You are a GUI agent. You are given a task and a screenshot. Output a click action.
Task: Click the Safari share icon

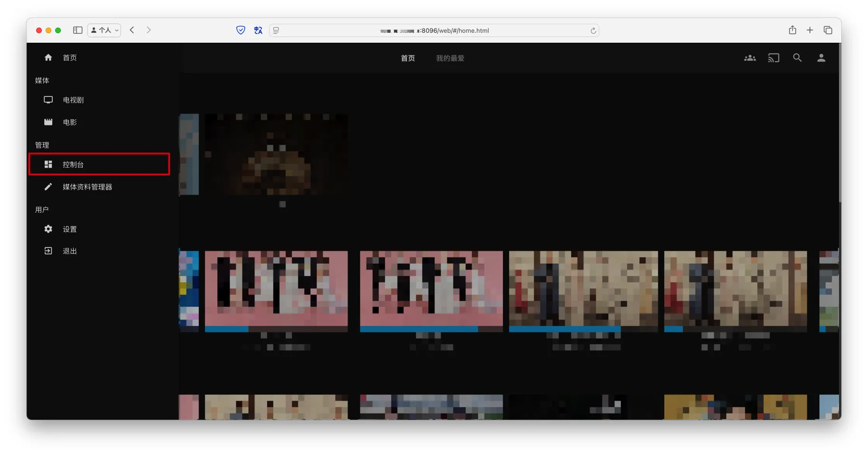pos(792,30)
